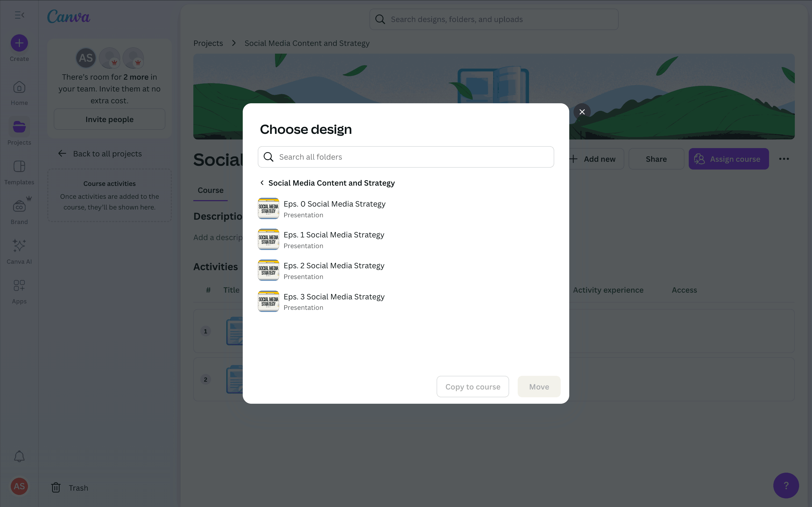Click the breadcrumb chevron after Projects
The height and width of the screenshot is (507, 812).
click(234, 43)
